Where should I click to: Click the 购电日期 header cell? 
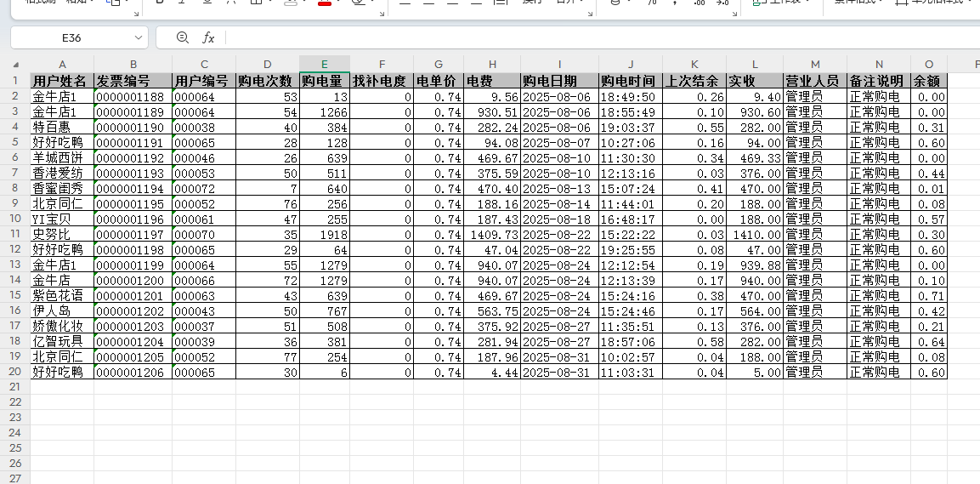coord(558,81)
